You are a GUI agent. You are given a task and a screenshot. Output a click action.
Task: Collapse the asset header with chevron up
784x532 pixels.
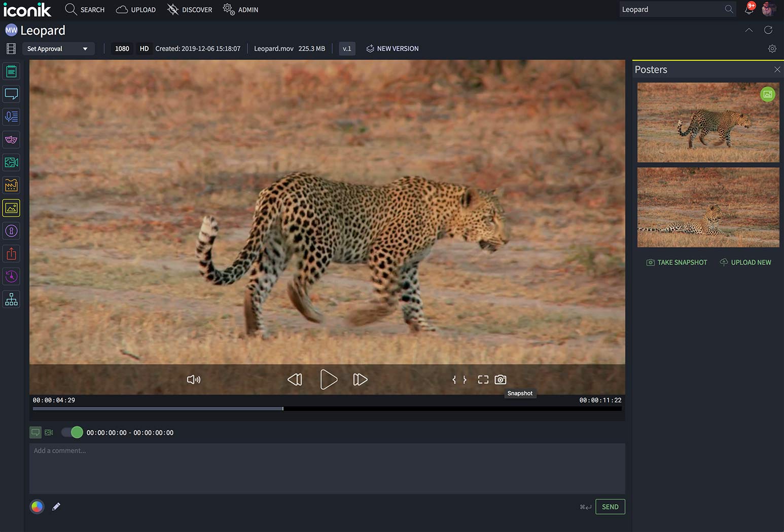coord(749,30)
